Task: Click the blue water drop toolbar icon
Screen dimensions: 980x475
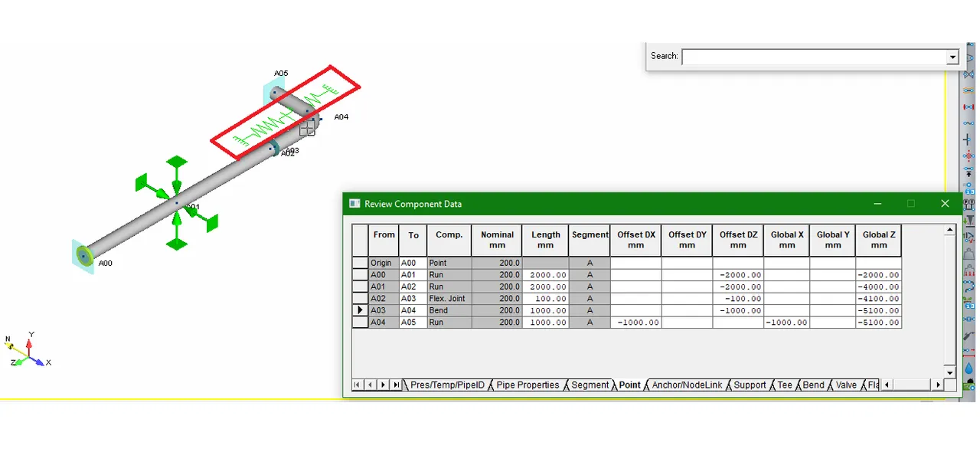Action: click(x=969, y=367)
